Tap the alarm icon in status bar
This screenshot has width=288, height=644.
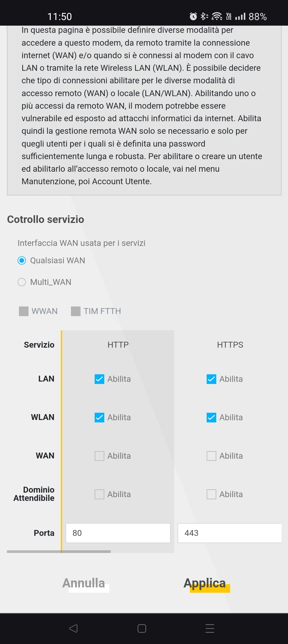[x=193, y=17]
